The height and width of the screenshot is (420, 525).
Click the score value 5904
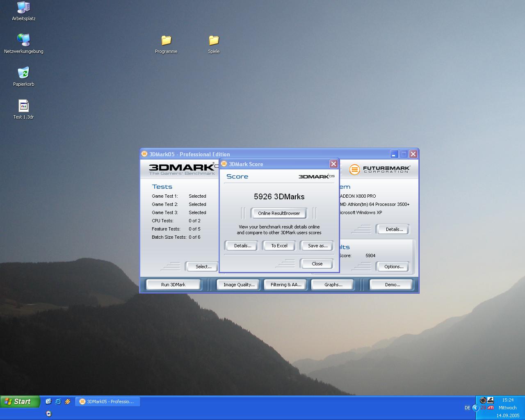(x=370, y=256)
